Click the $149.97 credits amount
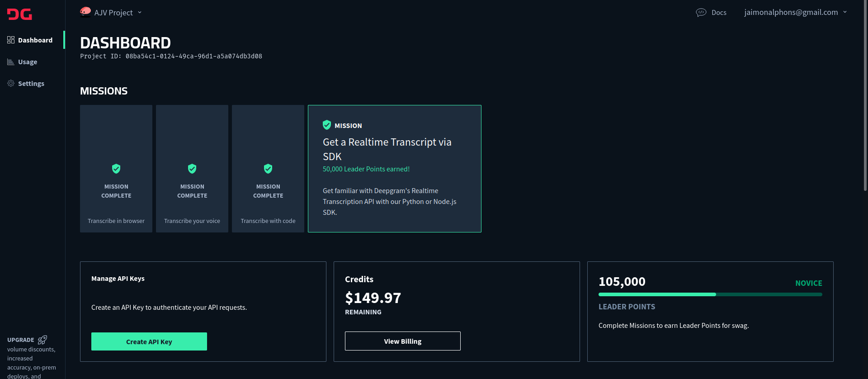The height and width of the screenshot is (379, 868). [373, 298]
